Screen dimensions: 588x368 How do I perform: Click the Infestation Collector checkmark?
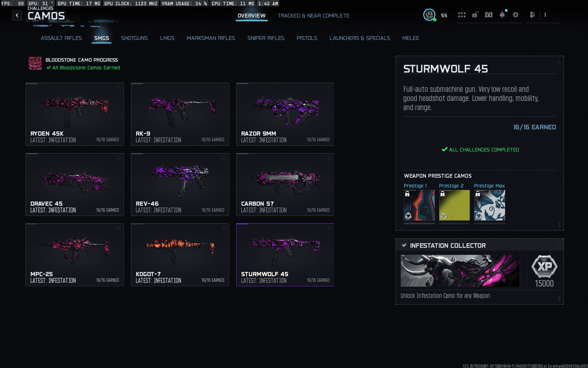(x=404, y=245)
